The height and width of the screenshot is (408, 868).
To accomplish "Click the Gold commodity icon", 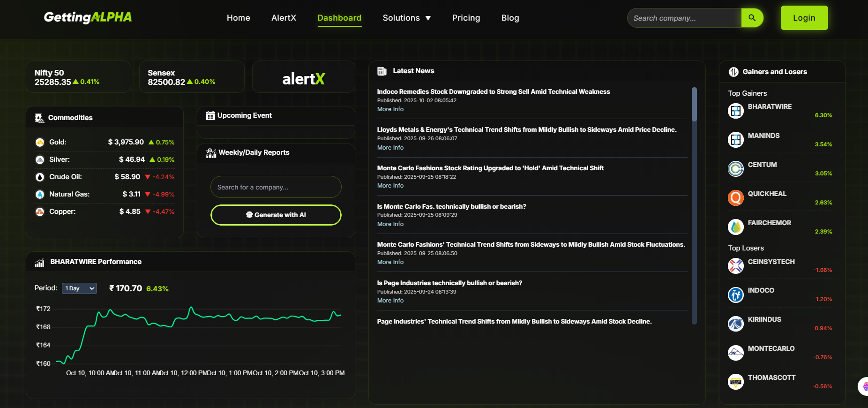I will click(x=40, y=142).
